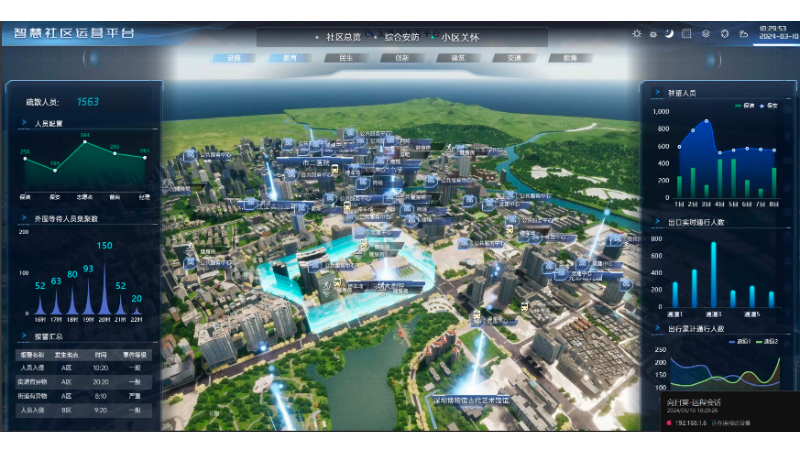Viewport: 800px width, 453px height.
Task: Click the 93 value at 19时
Action: click(88, 268)
